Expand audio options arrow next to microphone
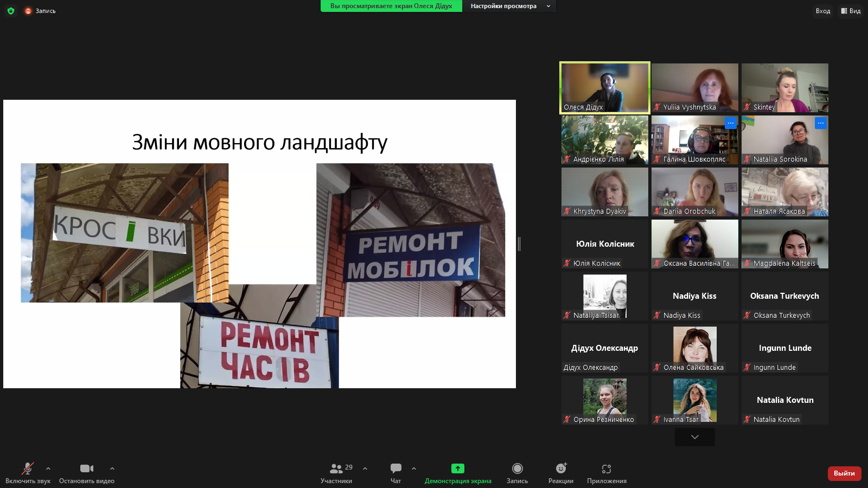868x488 pixels. tap(48, 468)
